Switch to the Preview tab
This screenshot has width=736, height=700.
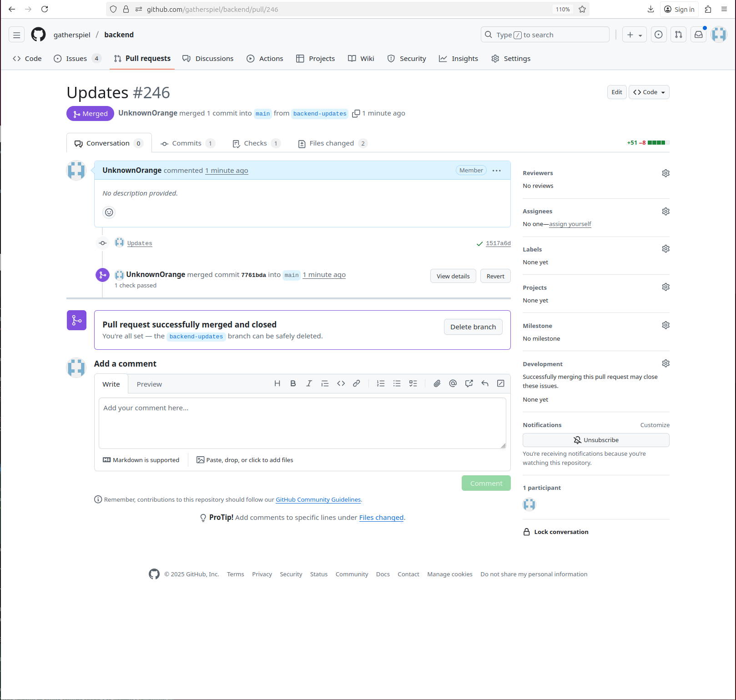pos(149,384)
